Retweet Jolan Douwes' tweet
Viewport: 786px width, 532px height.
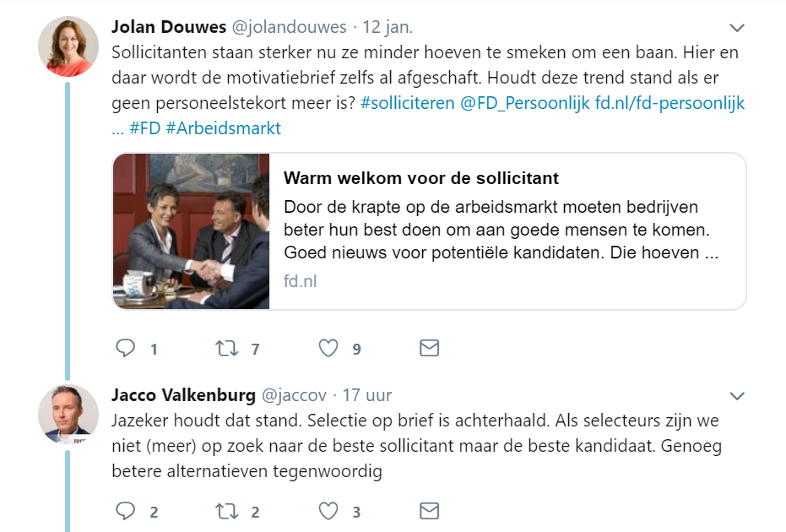click(x=227, y=348)
